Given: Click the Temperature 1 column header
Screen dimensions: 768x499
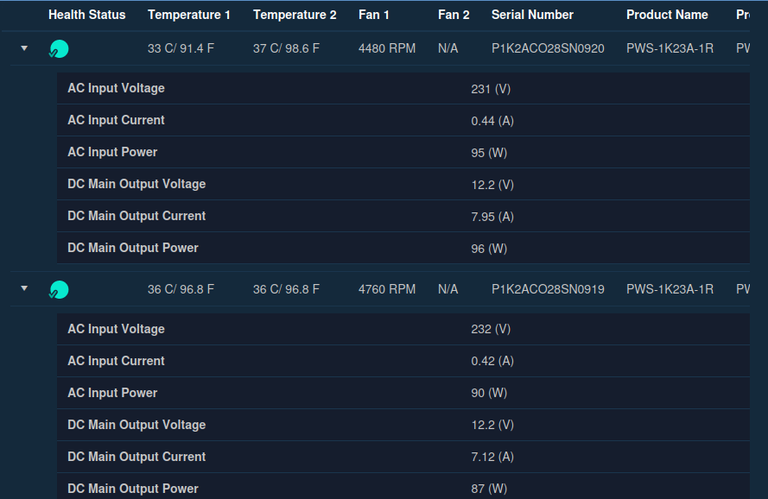Looking at the screenshot, I should click(189, 15).
